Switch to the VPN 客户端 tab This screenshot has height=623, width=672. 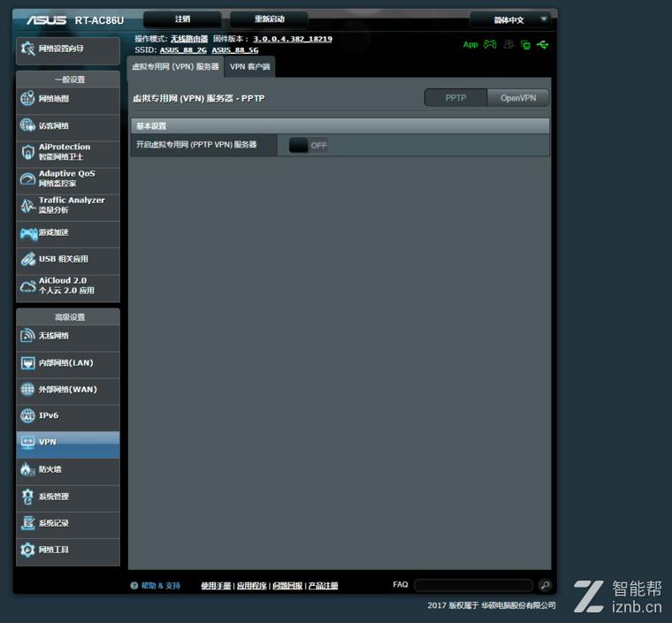coord(250,67)
